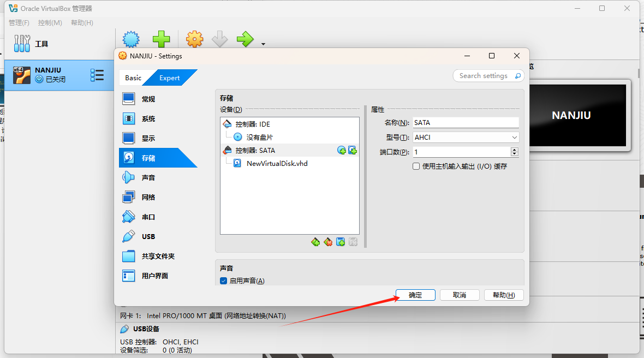Select the 控制器: IDE tree item
The height and width of the screenshot is (358, 644).
pyautogui.click(x=290, y=124)
